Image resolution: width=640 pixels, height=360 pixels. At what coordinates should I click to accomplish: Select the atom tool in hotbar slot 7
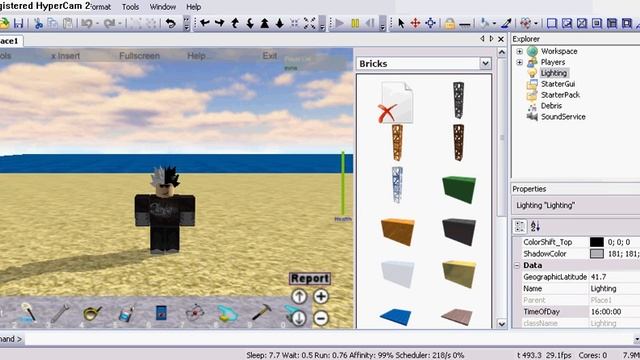195,313
